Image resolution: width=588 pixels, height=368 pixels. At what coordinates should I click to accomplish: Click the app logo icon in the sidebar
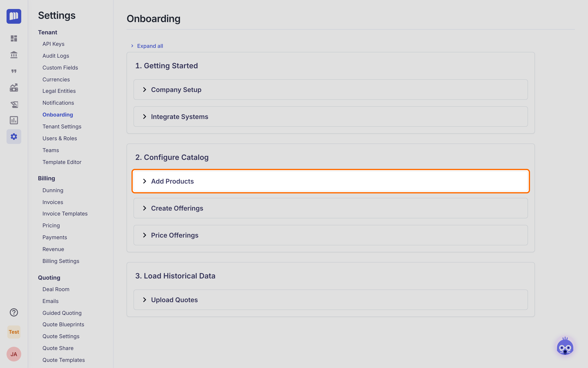[14, 16]
